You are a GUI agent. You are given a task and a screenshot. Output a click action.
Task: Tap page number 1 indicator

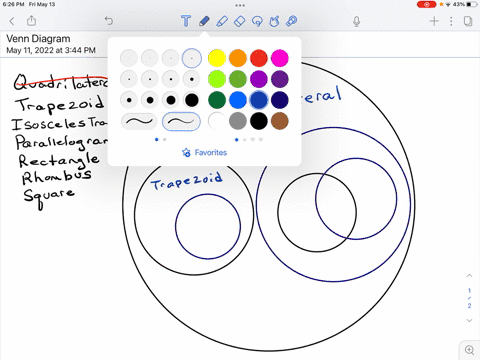point(469,291)
